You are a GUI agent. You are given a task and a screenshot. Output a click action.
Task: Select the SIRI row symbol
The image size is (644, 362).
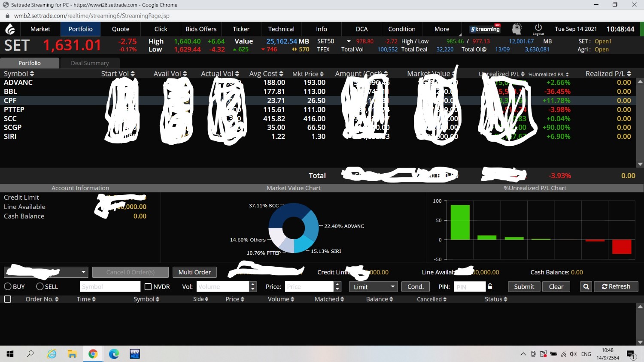pyautogui.click(x=10, y=136)
